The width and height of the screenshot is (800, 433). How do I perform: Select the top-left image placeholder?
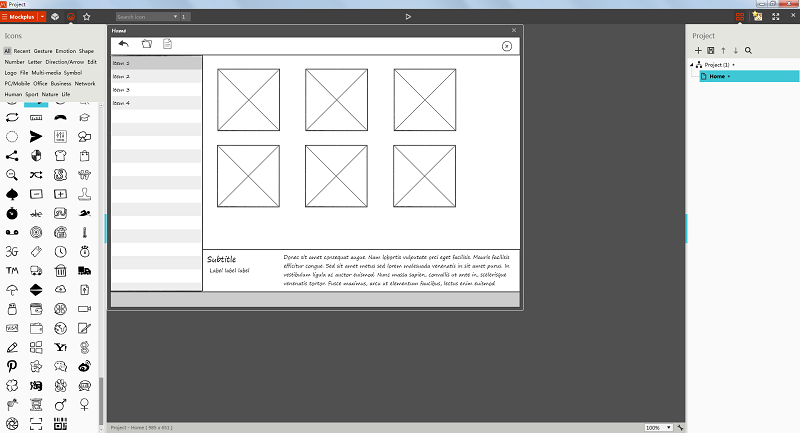pyautogui.click(x=248, y=100)
